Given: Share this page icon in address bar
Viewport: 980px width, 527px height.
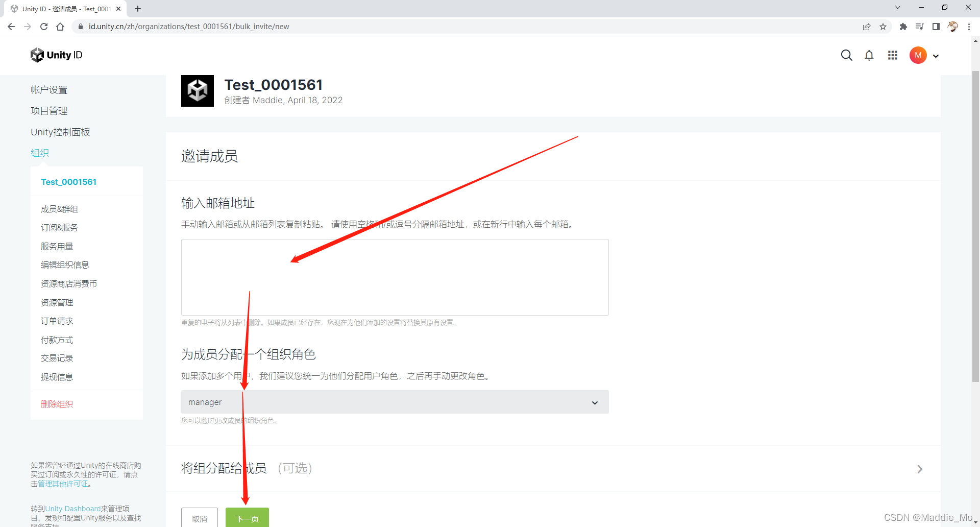Looking at the screenshot, I should [x=867, y=27].
